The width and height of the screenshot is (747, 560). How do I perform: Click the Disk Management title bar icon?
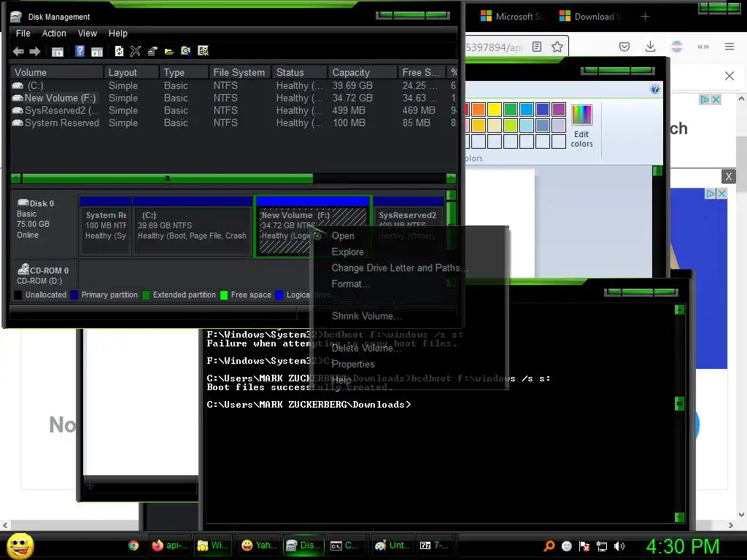pos(16,17)
